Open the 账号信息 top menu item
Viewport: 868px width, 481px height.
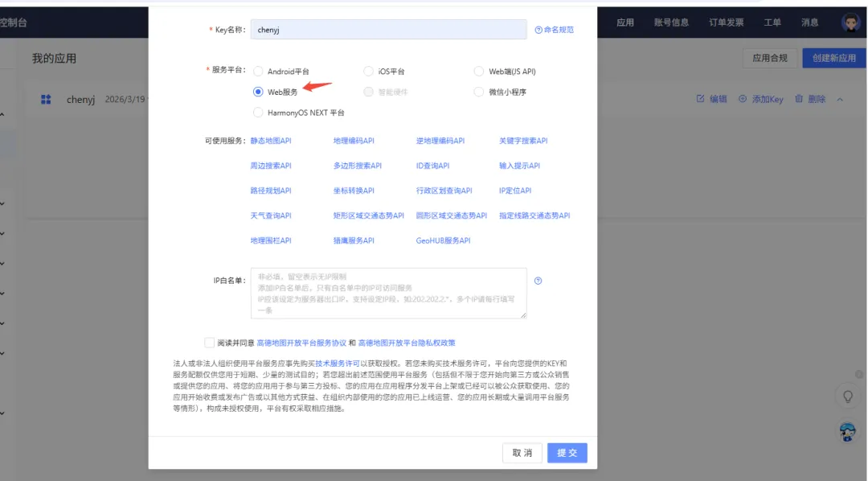pos(671,23)
